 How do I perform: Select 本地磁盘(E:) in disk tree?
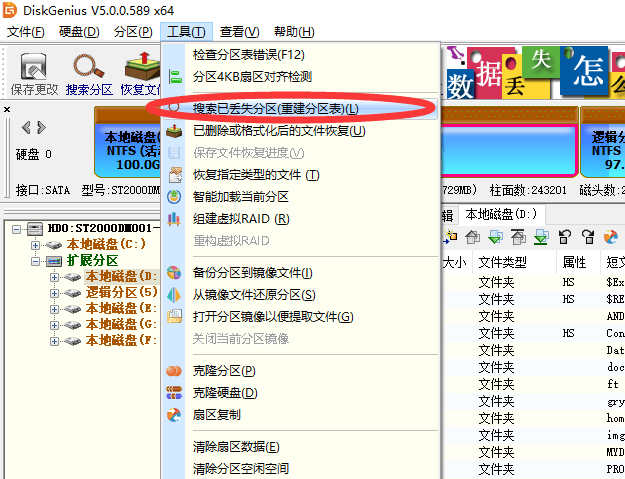click(121, 308)
